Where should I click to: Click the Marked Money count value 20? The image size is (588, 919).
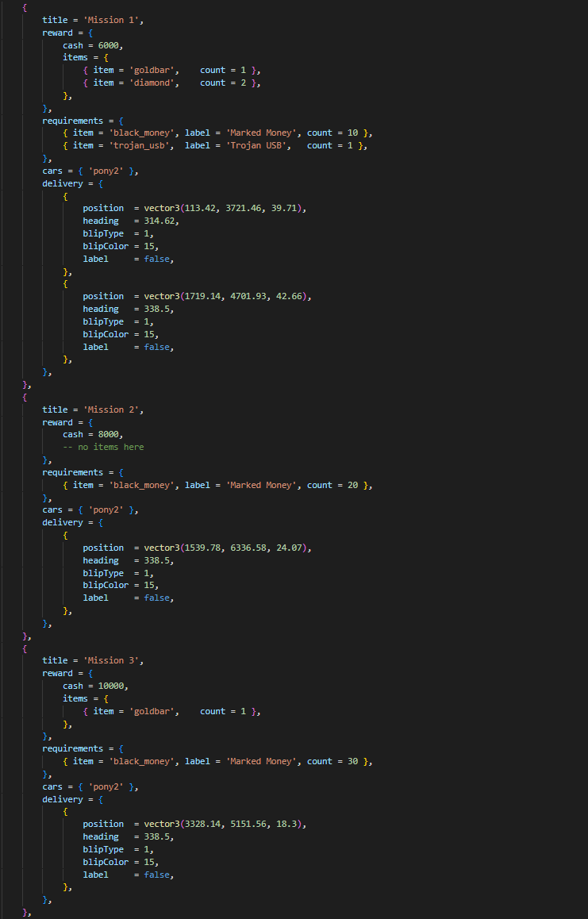(353, 485)
